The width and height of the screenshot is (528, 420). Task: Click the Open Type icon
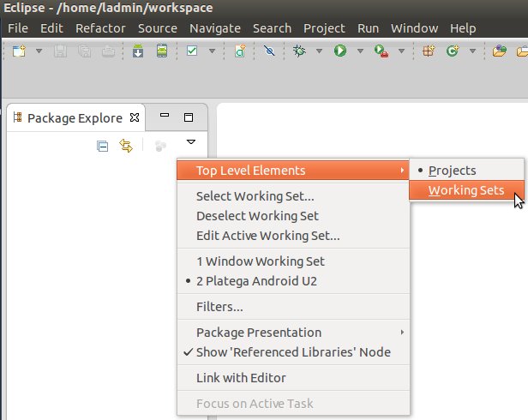pyautogui.click(x=500, y=51)
